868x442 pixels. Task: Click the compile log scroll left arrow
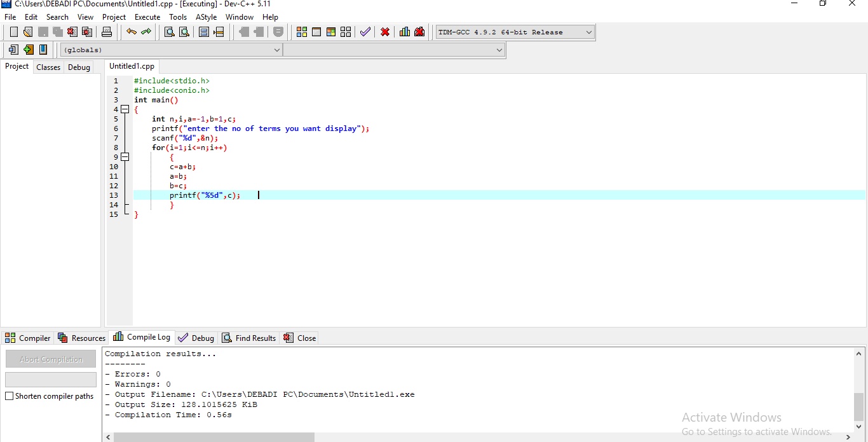(108, 437)
